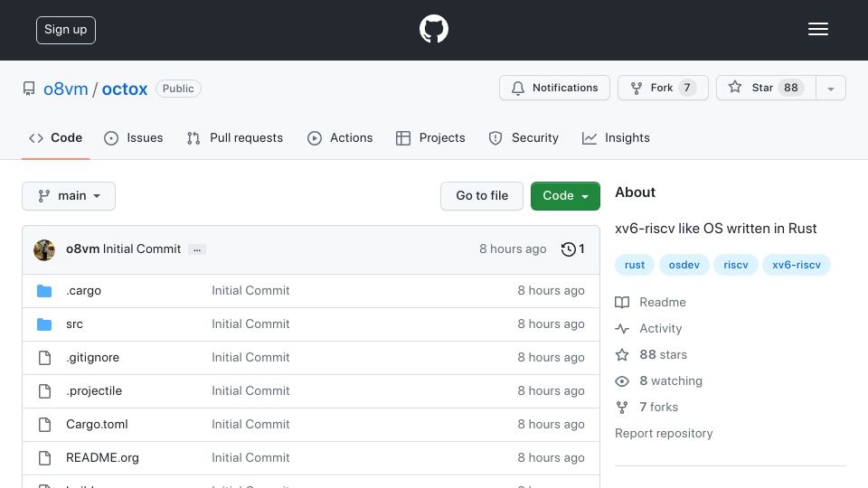The width and height of the screenshot is (868, 488).
Task: Click the forks icon beside 7 forks
Action: click(622, 408)
